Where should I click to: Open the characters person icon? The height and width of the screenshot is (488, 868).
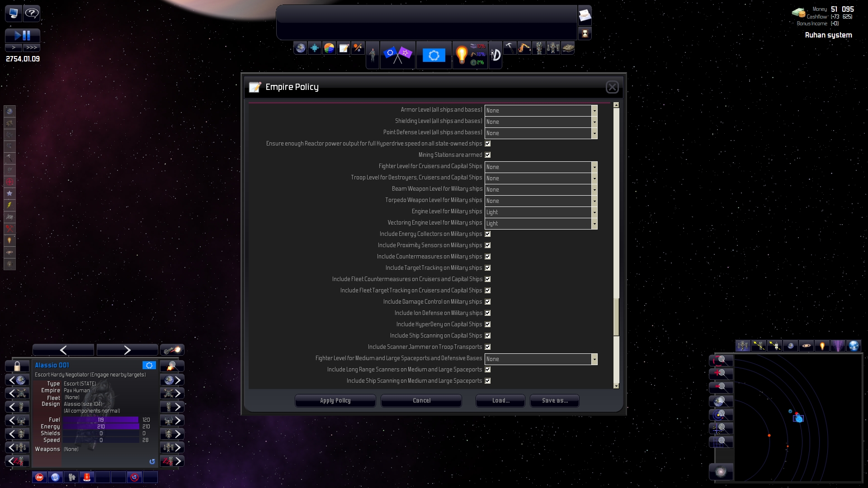coord(372,55)
